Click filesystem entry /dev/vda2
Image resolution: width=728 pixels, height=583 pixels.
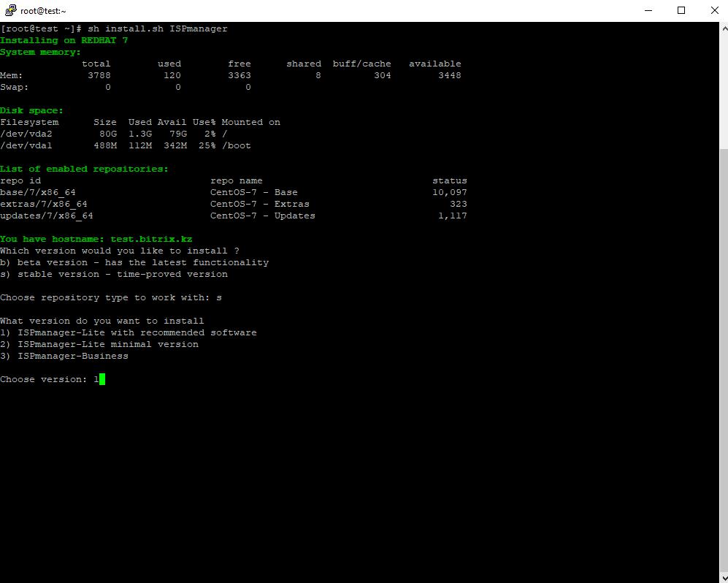(26, 134)
